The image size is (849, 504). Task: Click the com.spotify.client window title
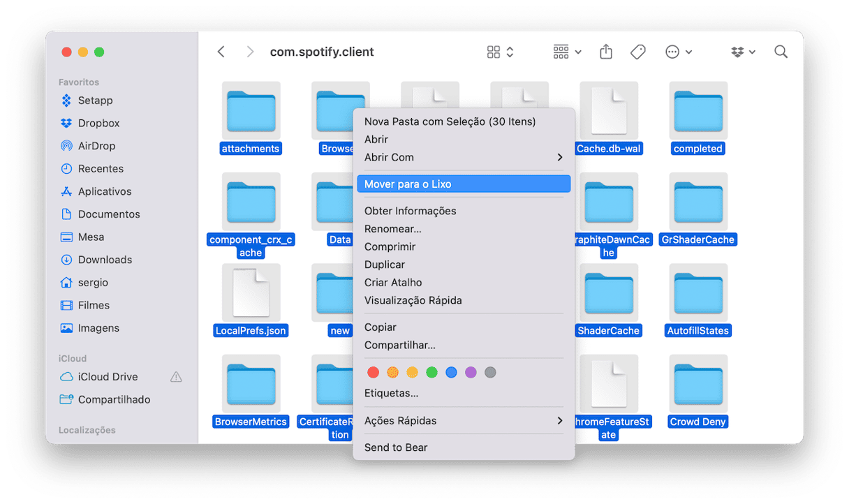tap(322, 52)
